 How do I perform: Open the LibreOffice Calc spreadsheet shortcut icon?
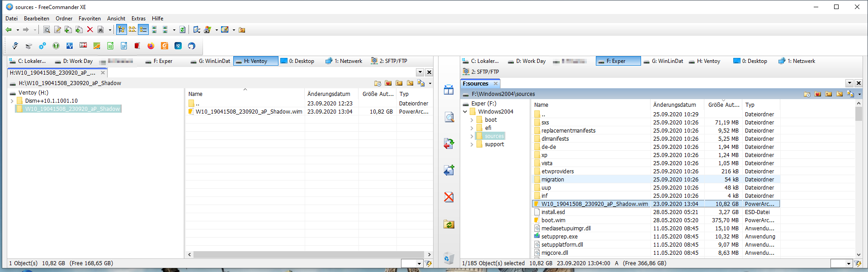click(x=110, y=46)
